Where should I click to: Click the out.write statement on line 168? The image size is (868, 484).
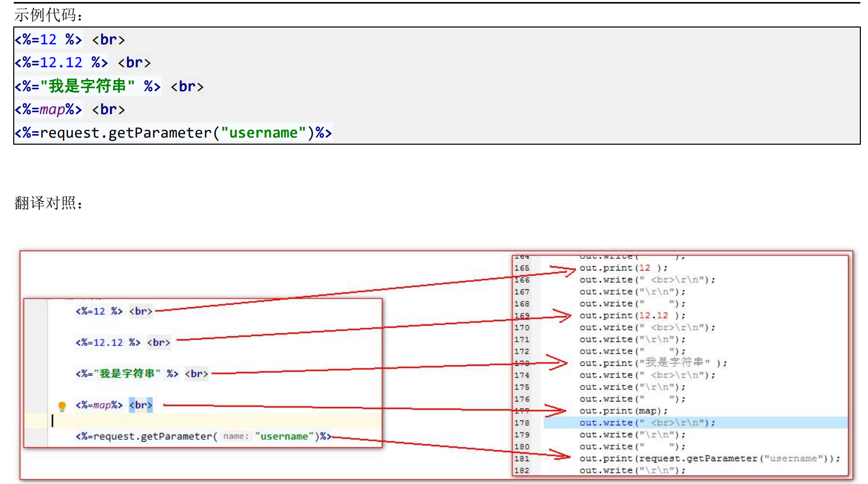pyautogui.click(x=633, y=304)
